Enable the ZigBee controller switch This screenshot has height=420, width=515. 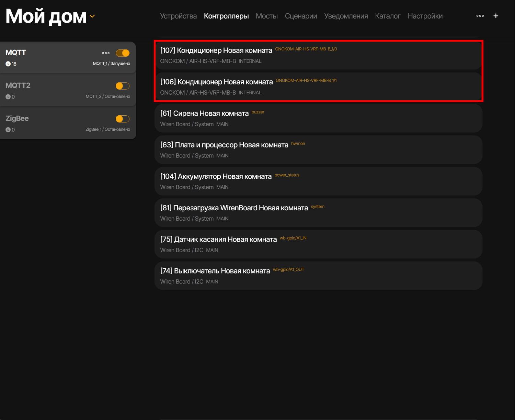point(123,119)
